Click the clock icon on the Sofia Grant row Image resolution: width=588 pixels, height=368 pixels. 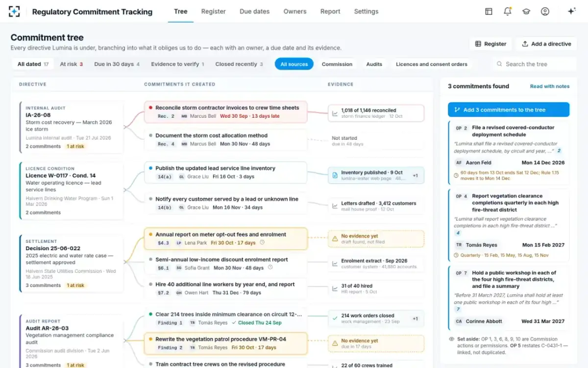(x=270, y=267)
